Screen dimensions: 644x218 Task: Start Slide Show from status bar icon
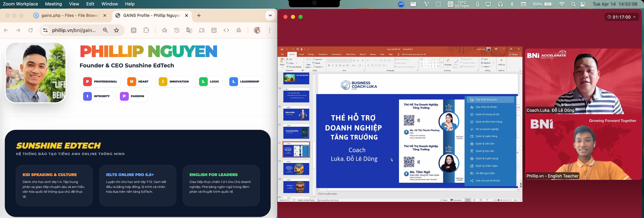point(487,200)
